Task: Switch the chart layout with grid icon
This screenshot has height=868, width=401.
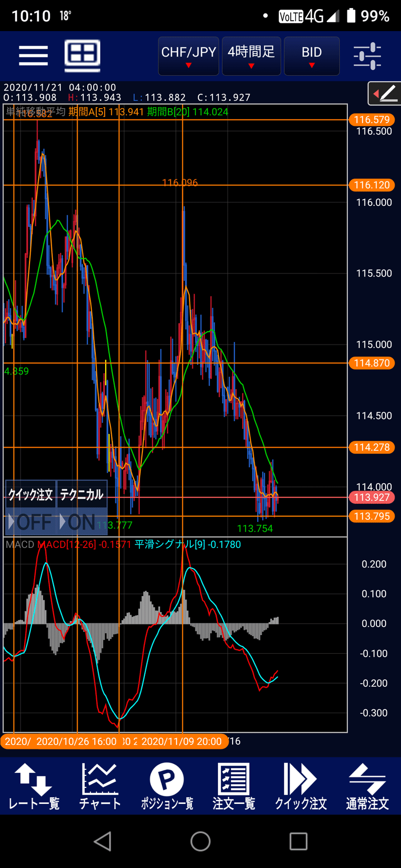Action: 82,55
